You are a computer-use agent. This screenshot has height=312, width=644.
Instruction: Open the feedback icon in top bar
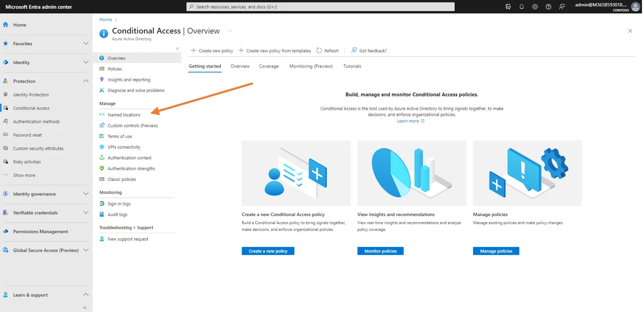pyautogui.click(x=562, y=7)
